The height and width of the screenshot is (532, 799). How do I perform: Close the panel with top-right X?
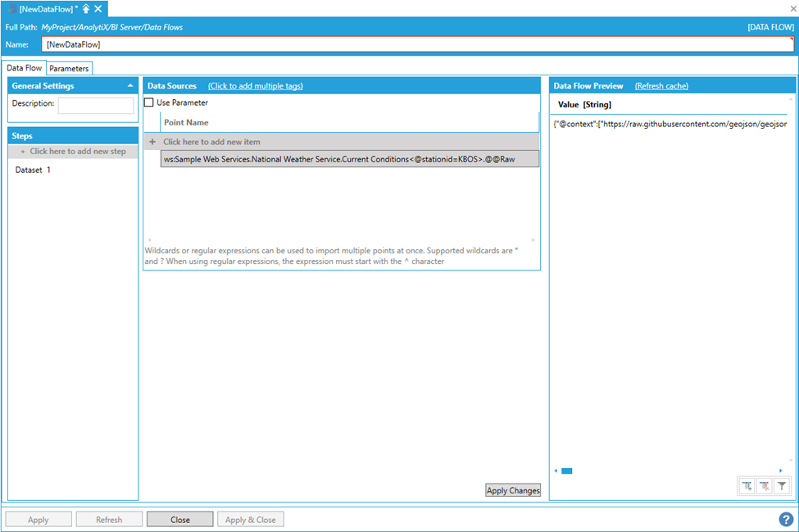point(793,8)
